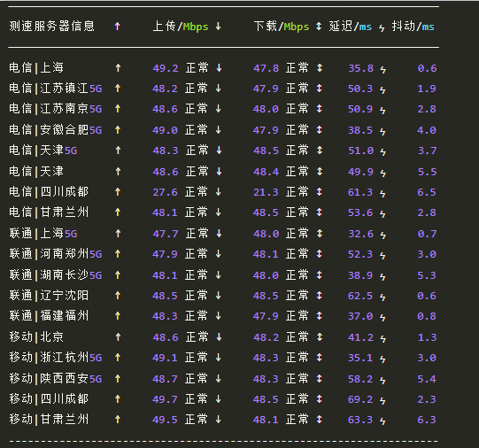Select the 电信|上海 server row name

point(36,68)
